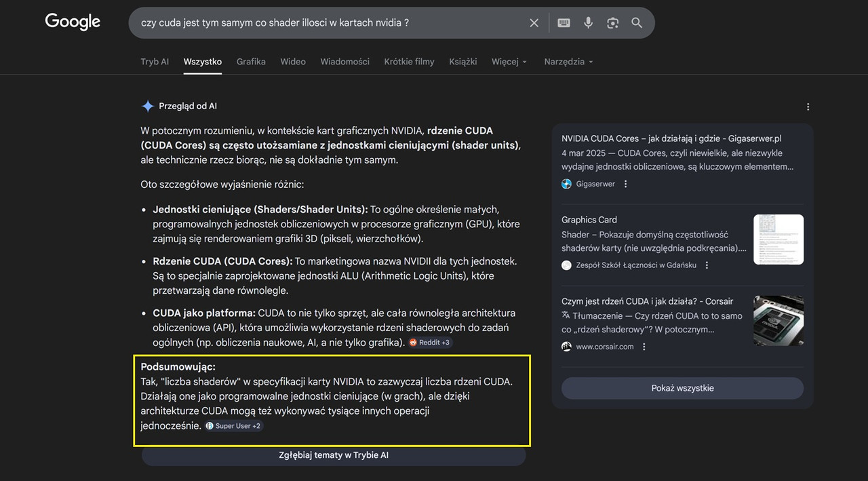868x481 pixels.
Task: Click Rdzenie CUDA (CUDA Cores) bold text
Action: coord(222,261)
